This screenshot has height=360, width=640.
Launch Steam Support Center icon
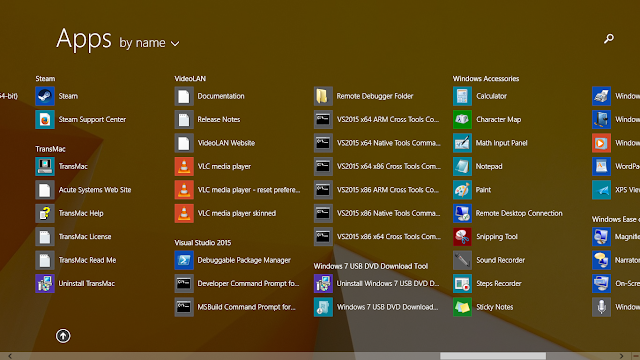coord(45,120)
